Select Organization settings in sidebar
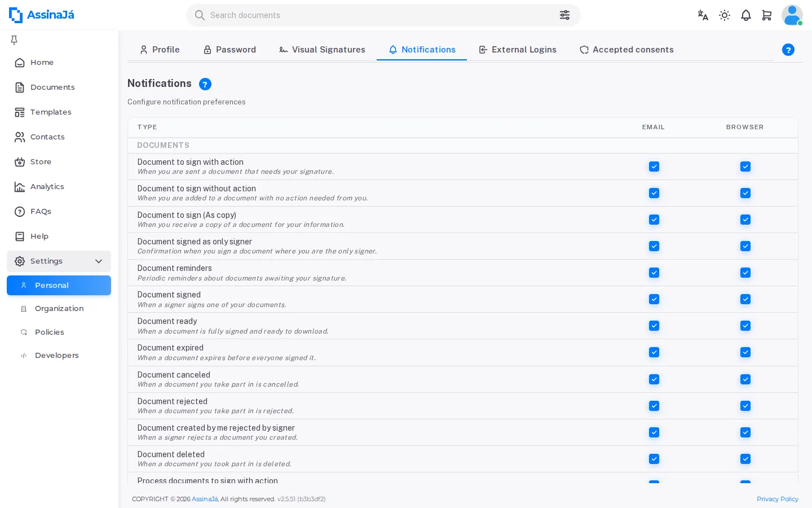The height and width of the screenshot is (508, 812). click(x=59, y=309)
